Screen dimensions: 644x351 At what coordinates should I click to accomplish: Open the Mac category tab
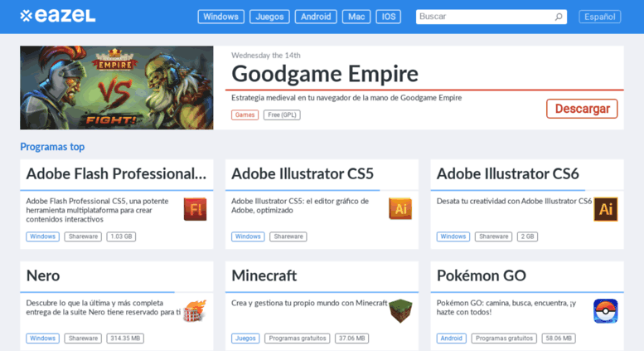356,17
